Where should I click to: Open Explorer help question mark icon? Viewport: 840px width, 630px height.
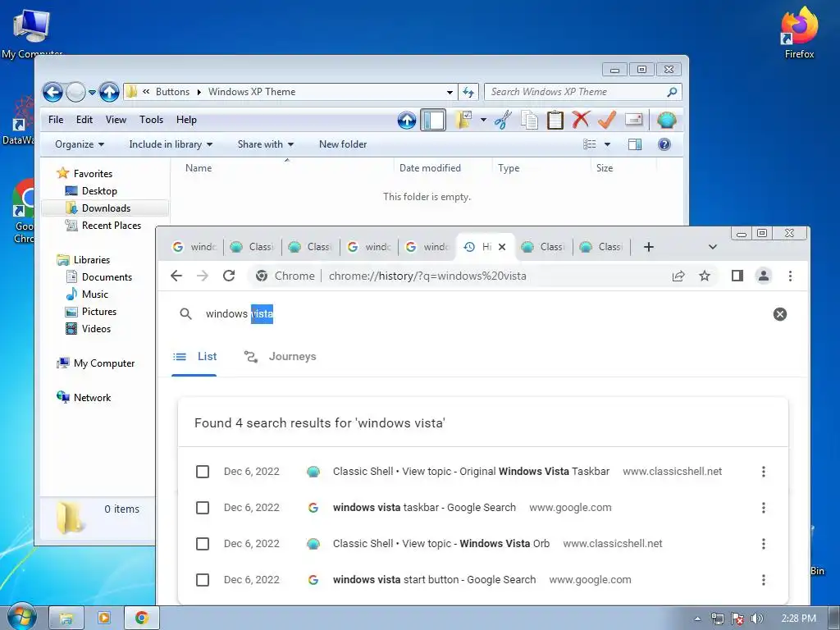(664, 144)
